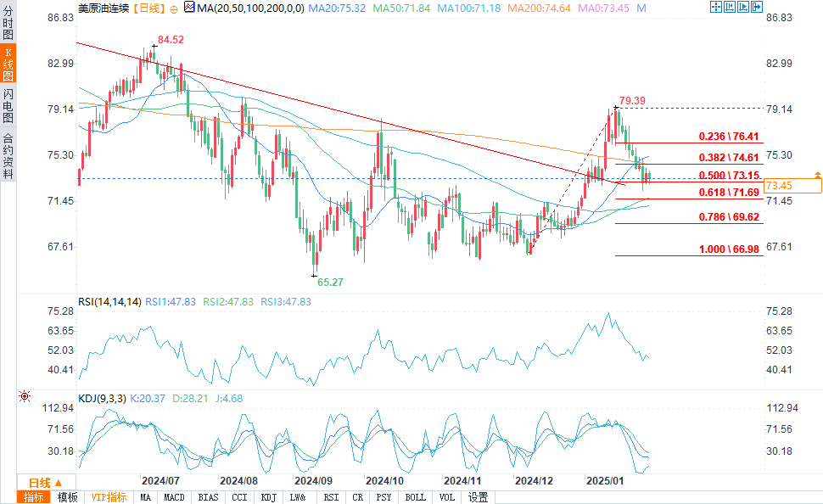Viewport: 823px width, 504px height.
Task: Click the K:20.37 value
Action: (x=148, y=399)
